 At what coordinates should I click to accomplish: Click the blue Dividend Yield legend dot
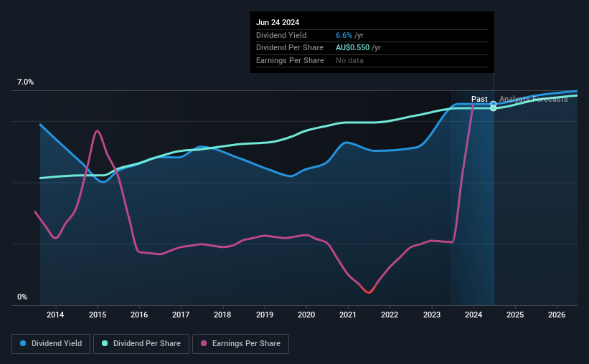(23, 343)
